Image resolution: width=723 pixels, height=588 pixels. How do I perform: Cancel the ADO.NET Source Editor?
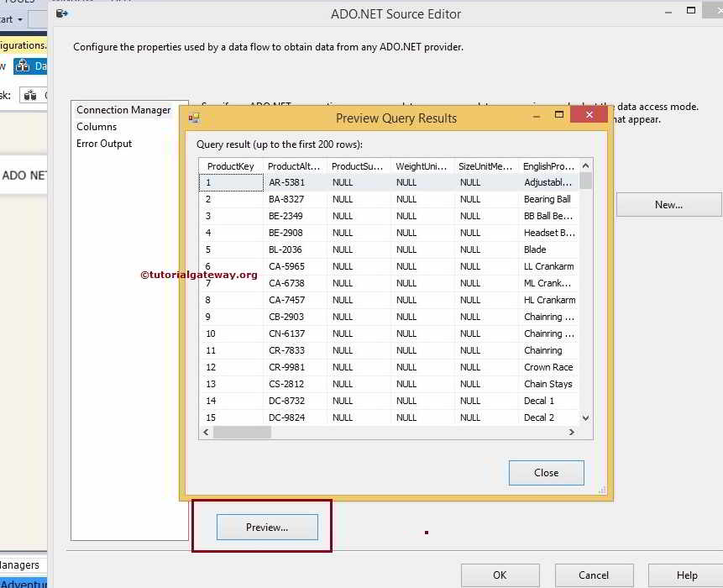(x=594, y=575)
